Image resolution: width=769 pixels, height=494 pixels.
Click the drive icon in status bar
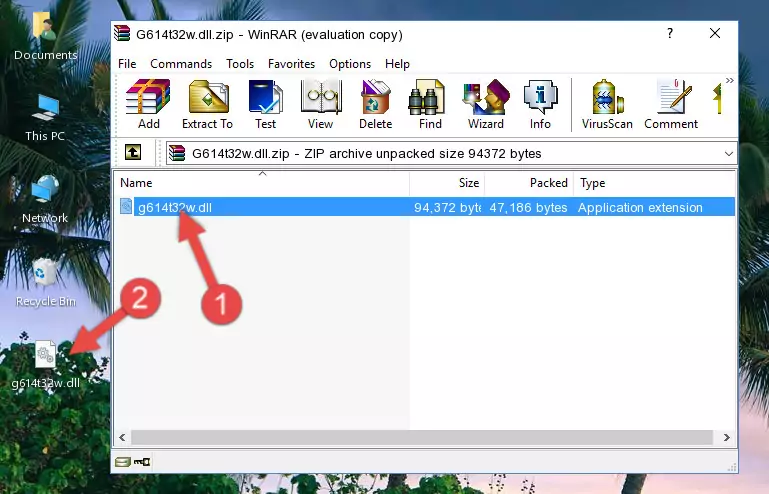(x=123, y=462)
